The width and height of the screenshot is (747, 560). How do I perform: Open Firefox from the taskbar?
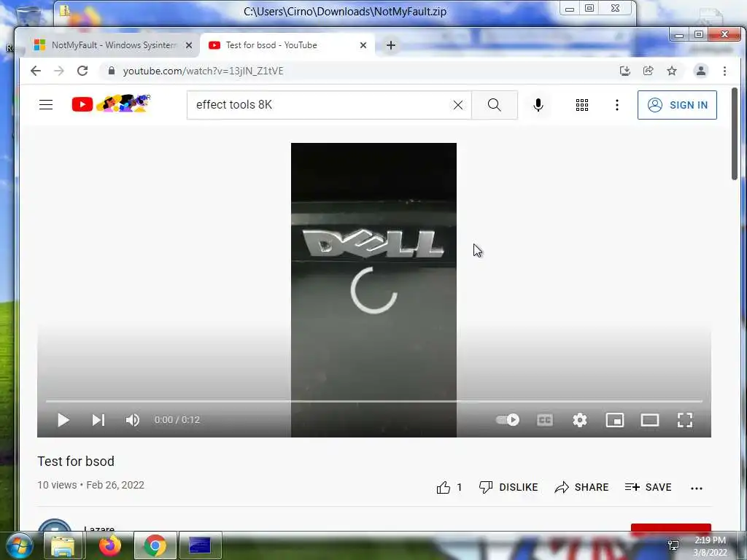110,545
